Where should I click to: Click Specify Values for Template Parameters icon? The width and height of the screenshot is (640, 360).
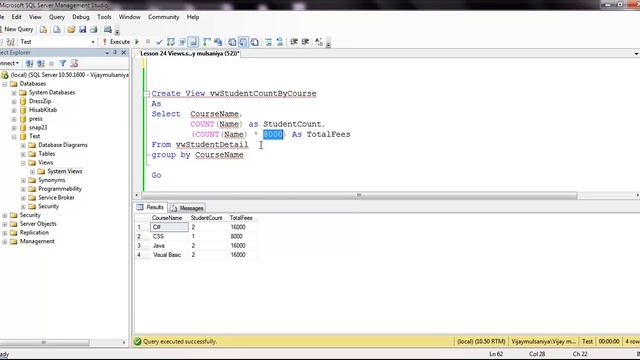click(319, 42)
